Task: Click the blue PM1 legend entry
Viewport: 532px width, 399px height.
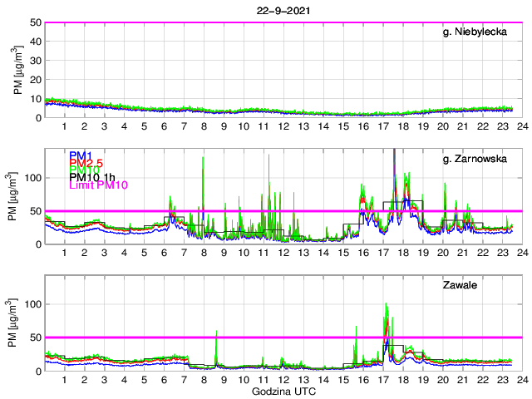Action: pos(81,155)
